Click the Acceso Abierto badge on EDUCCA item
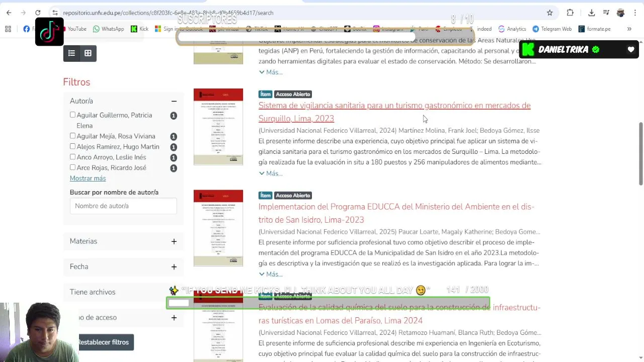 pyautogui.click(x=293, y=195)
